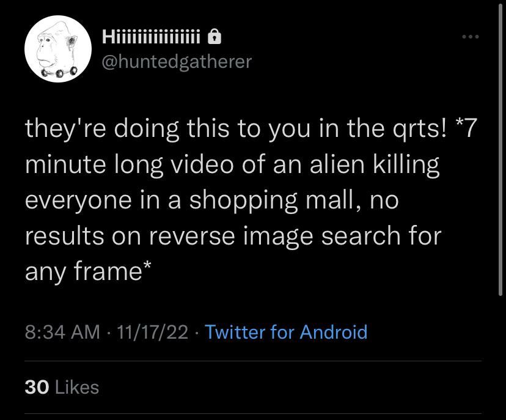Click the "minute long video" text
This screenshot has height=420, width=506.
point(129,164)
